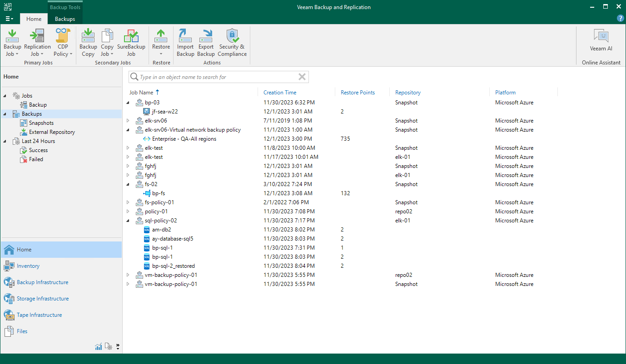This screenshot has width=626, height=364.
Task: Select vm-backup-policy-01 row with repo02 repository
Action: 374,275
